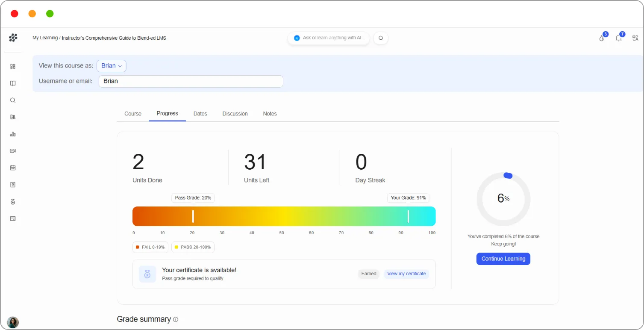Click the Earned status badge
Screen dimensions: 644x330
point(369,274)
